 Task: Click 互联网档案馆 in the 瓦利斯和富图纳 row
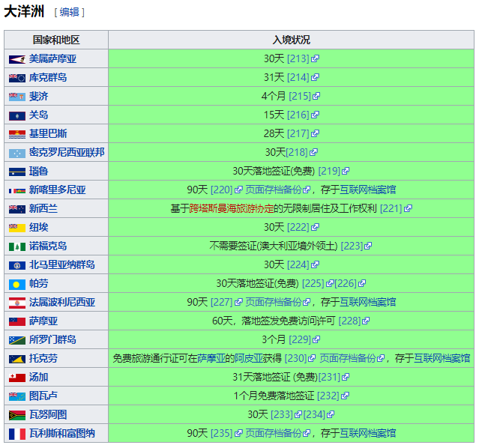point(367,433)
